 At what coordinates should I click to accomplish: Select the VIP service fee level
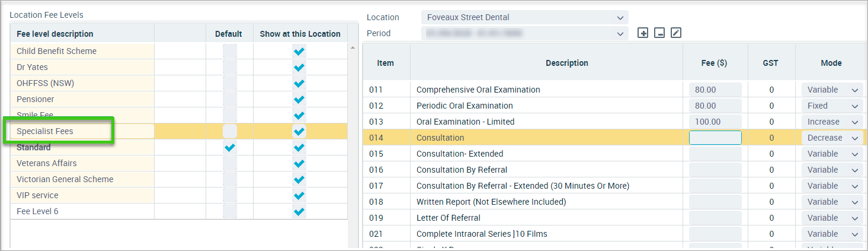click(82, 195)
